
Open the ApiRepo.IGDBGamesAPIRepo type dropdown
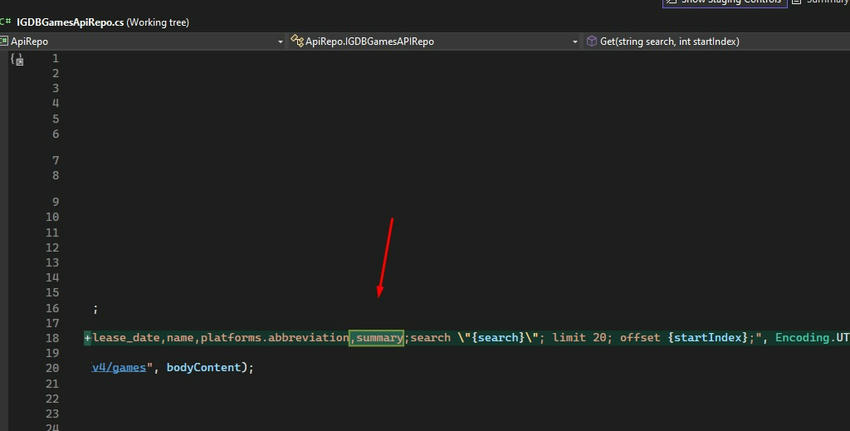[434, 41]
